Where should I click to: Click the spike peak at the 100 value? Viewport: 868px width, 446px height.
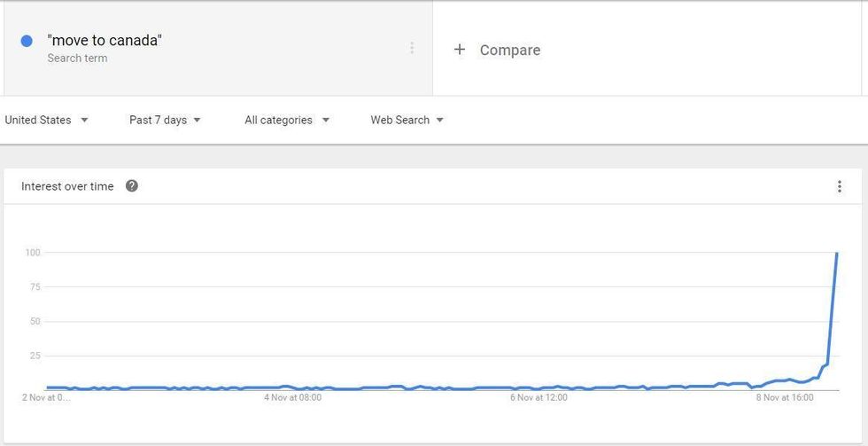837,253
